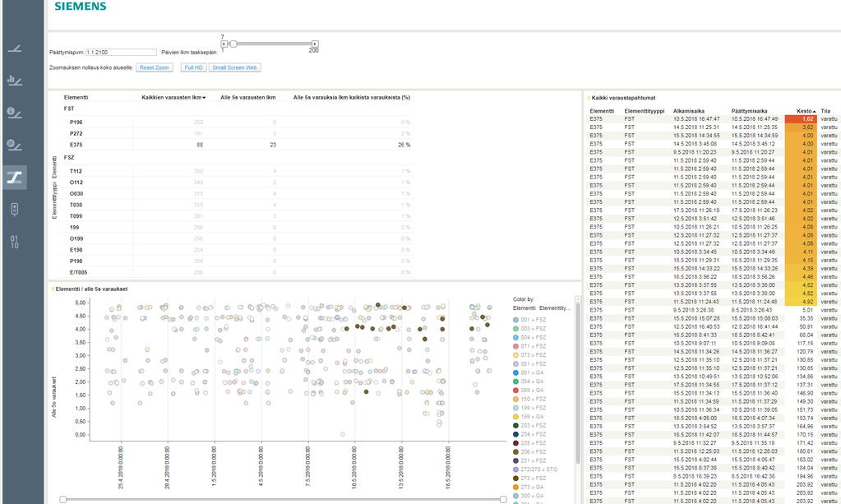This screenshot has width=841, height=504.
Task: Click the days count slider handle
Action: pyautogui.click(x=233, y=44)
